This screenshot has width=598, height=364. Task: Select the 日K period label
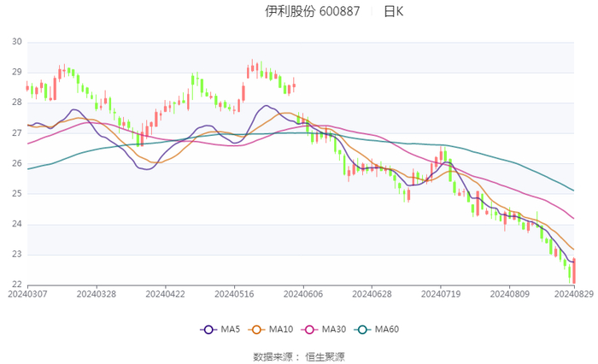tap(393, 12)
